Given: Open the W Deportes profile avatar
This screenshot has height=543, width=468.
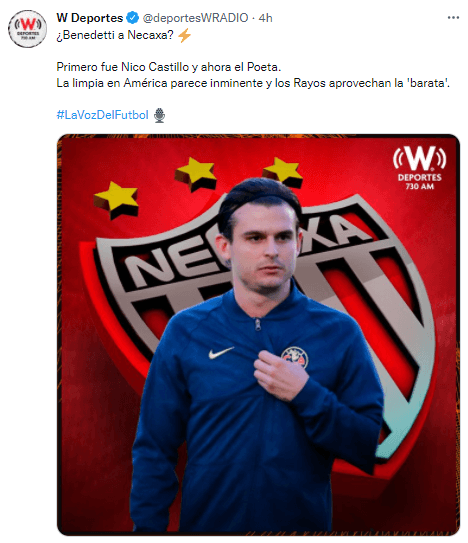Looking at the screenshot, I should pos(27,29).
